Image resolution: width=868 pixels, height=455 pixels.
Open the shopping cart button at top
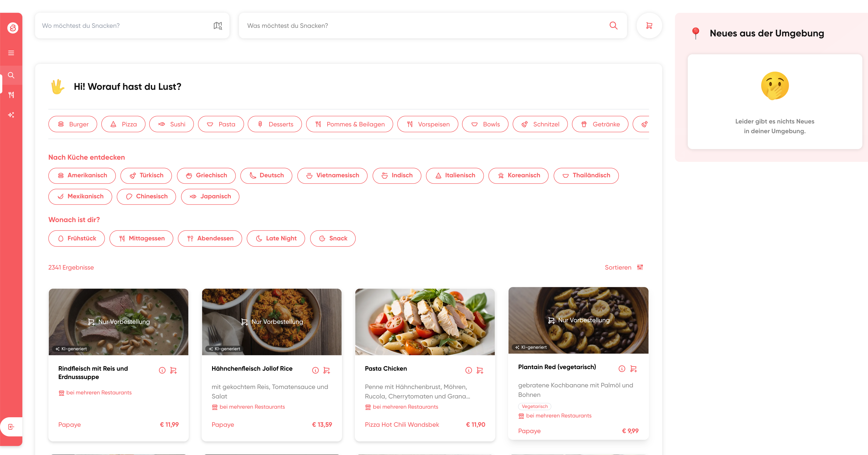tap(649, 26)
